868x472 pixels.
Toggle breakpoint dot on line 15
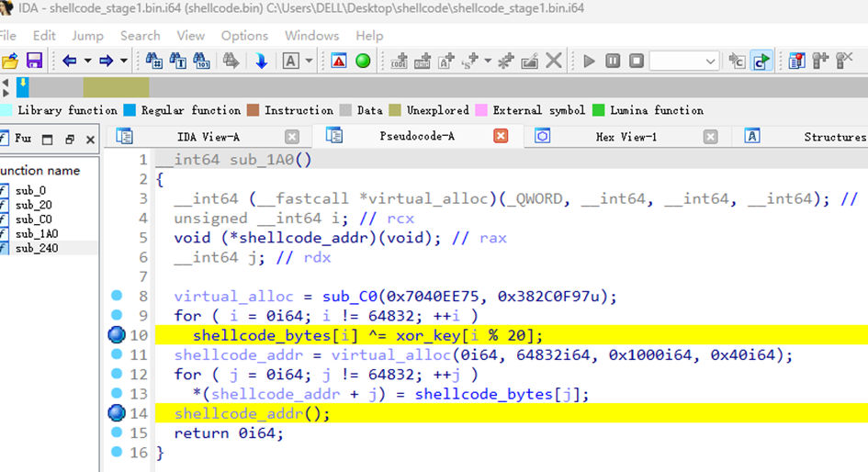coord(117,433)
